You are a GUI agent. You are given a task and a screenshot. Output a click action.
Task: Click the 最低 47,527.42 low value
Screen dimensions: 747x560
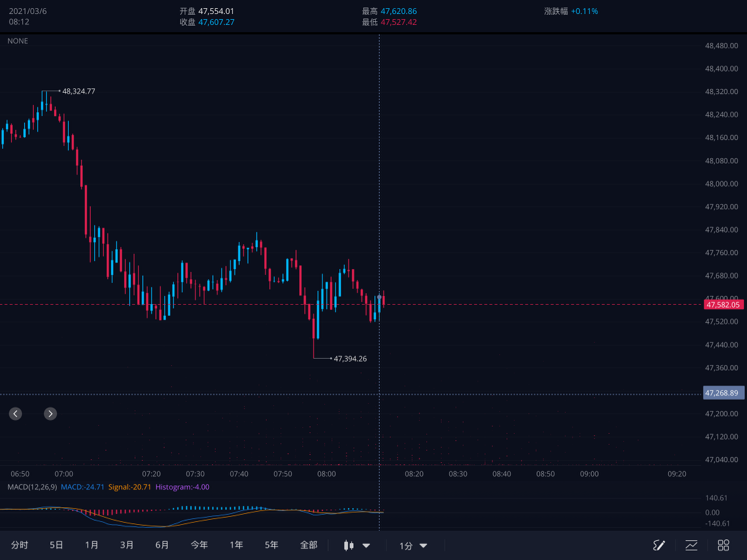pyautogui.click(x=389, y=22)
